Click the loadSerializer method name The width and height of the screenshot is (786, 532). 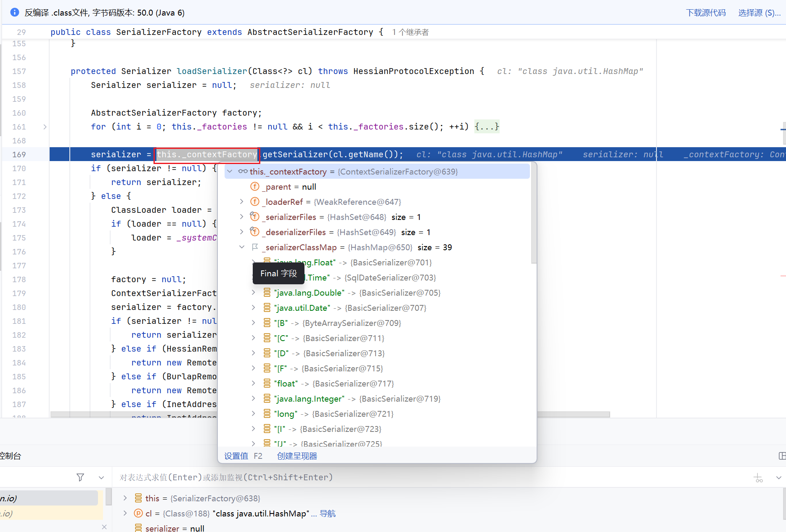coord(212,71)
